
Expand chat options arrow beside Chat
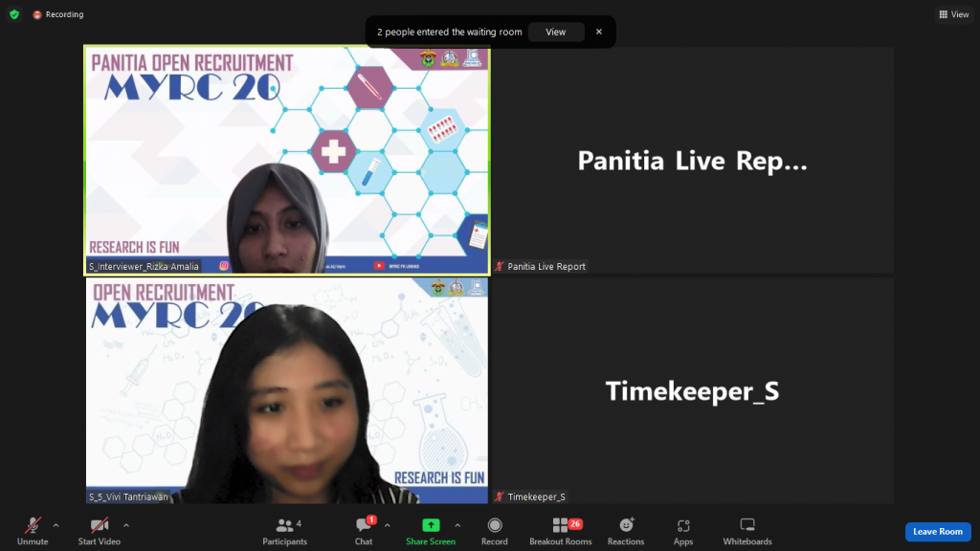tap(388, 525)
